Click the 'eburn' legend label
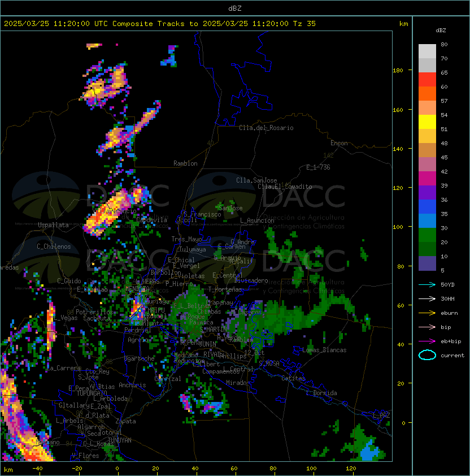 tap(449, 313)
